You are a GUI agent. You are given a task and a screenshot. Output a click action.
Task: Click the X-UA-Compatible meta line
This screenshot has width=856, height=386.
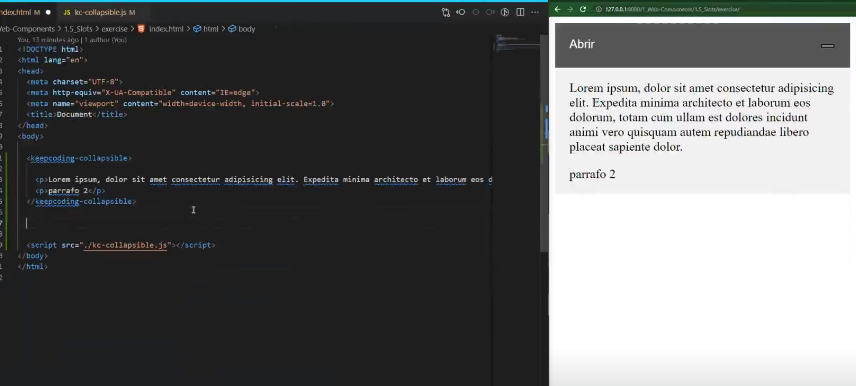point(143,93)
